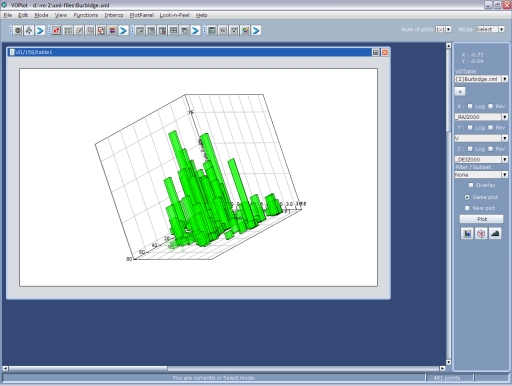Image resolution: width=512 pixels, height=386 pixels.
Task: Click the plain window toolbar icon
Action: (x=151, y=31)
